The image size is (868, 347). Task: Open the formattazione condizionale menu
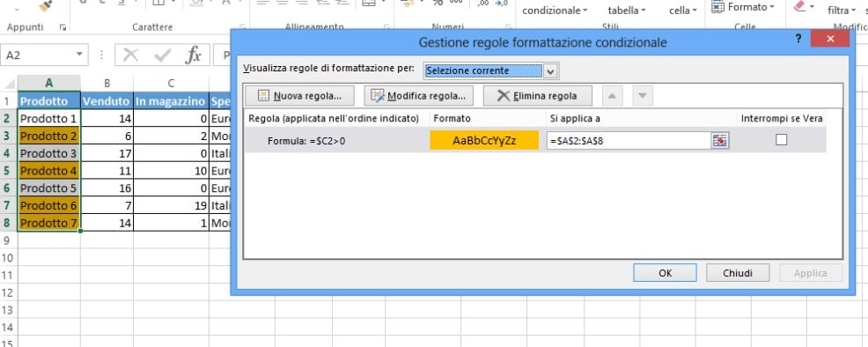tap(555, 11)
